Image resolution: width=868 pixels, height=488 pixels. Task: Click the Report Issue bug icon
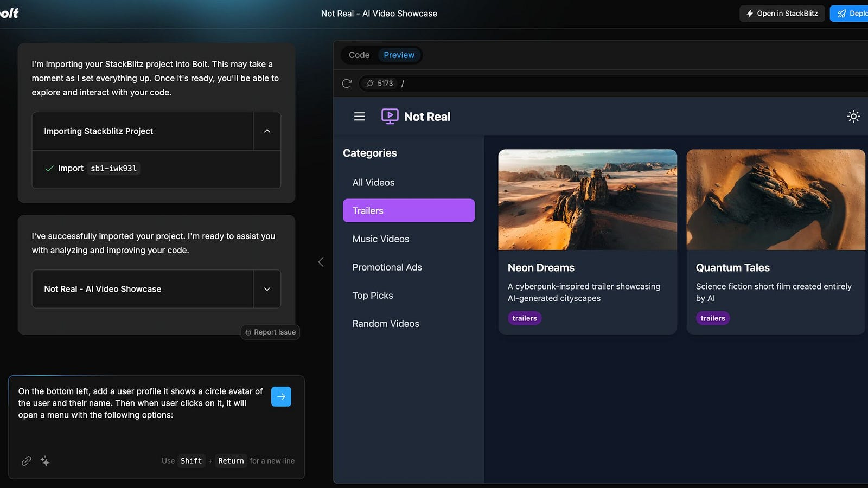pos(248,332)
